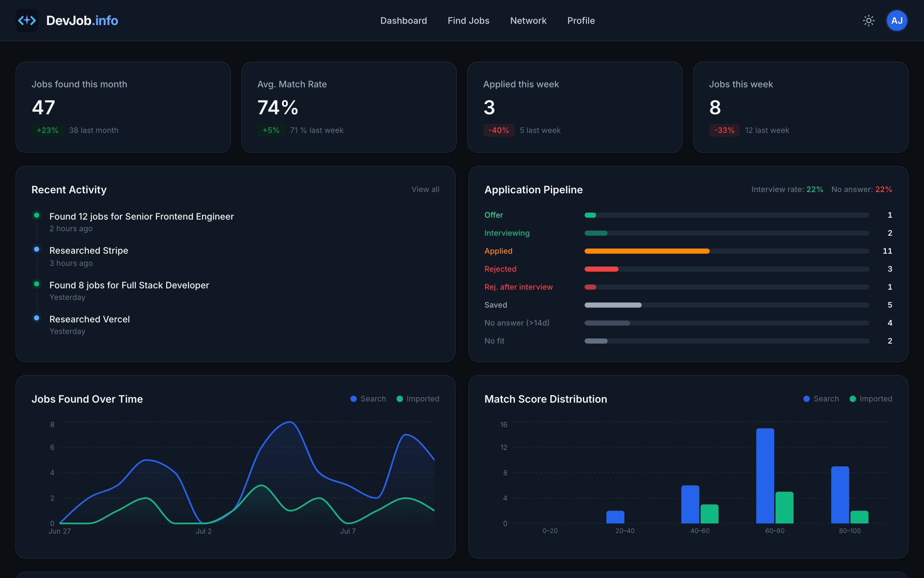924x578 pixels.
Task: Click the Interview rate 22% stat
Action: click(787, 189)
